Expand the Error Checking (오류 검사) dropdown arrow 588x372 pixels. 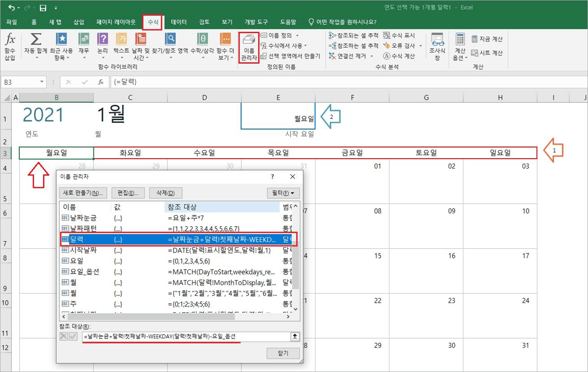coord(421,46)
